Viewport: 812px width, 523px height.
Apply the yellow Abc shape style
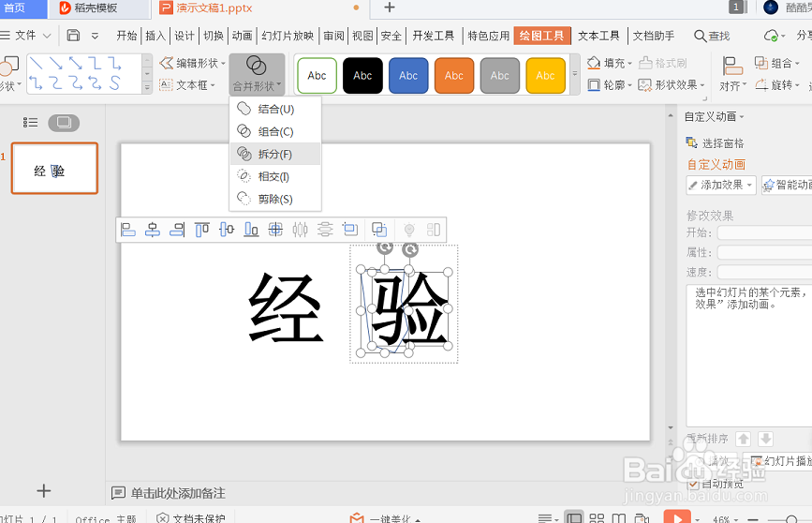tap(545, 76)
